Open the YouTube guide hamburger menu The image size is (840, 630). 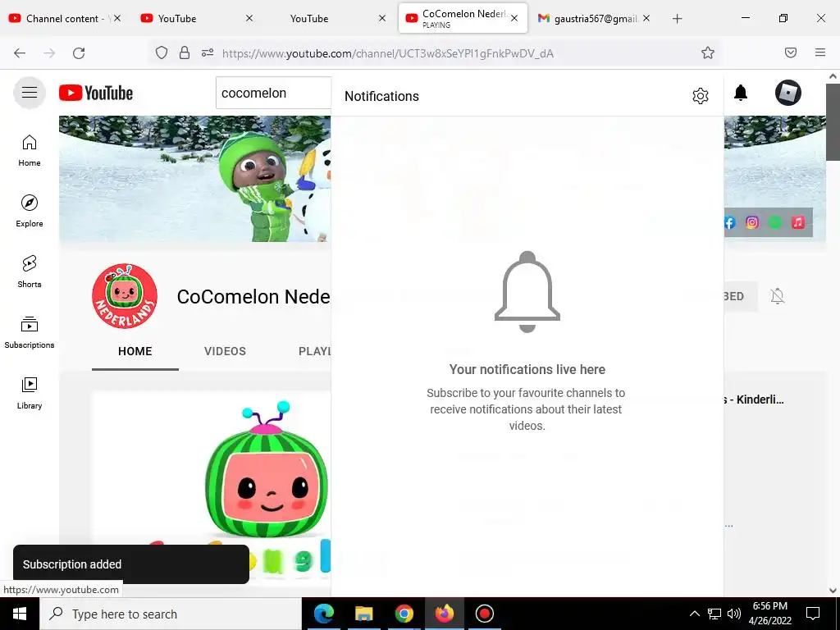click(30, 93)
